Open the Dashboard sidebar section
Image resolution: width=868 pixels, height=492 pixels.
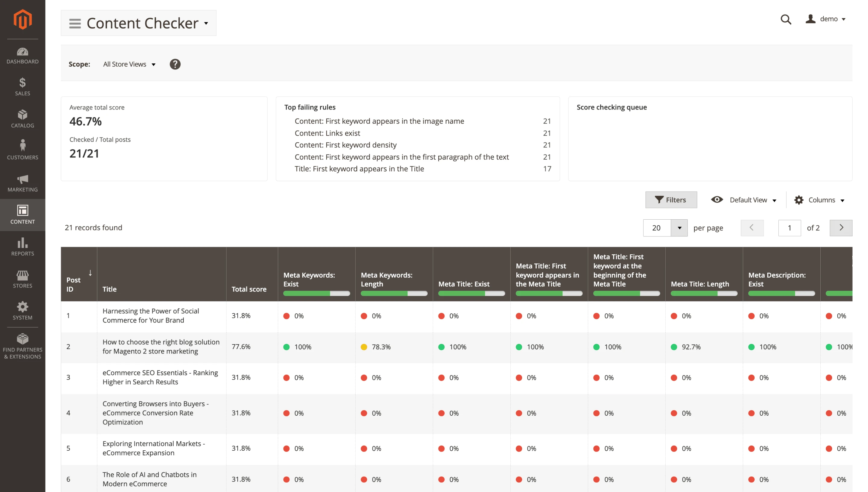(x=23, y=56)
